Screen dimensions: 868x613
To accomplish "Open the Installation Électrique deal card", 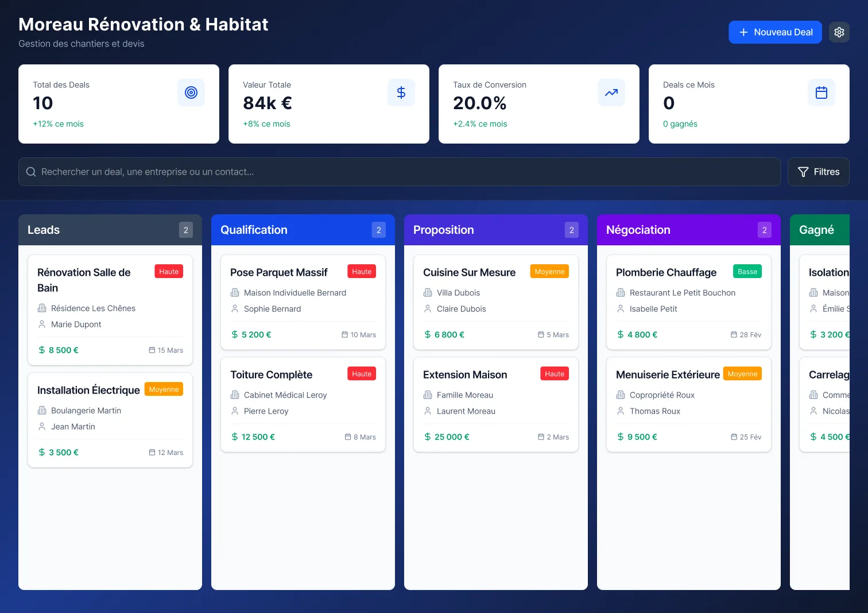I will (x=110, y=420).
